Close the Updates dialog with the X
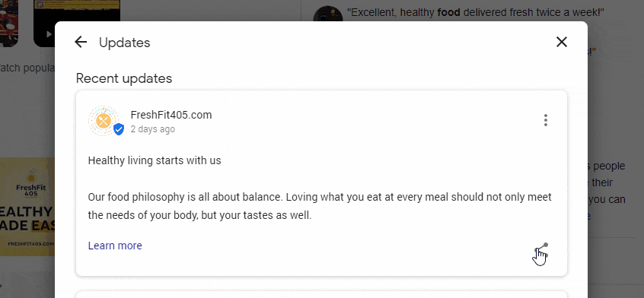The image size is (644, 298). 562,42
